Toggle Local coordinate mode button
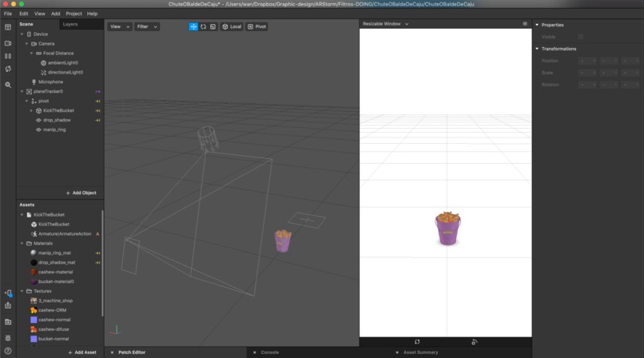 [232, 26]
